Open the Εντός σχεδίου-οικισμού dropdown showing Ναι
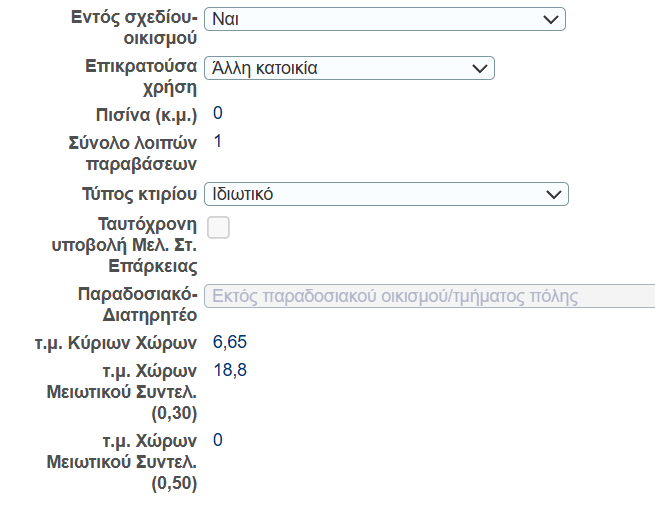Screen dimensions: 655x518 [x=384, y=19]
